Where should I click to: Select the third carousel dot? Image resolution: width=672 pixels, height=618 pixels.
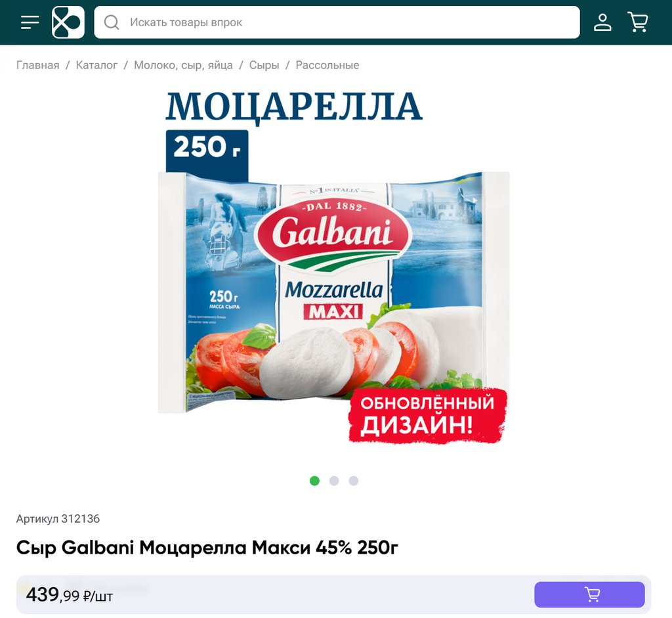coord(354,481)
